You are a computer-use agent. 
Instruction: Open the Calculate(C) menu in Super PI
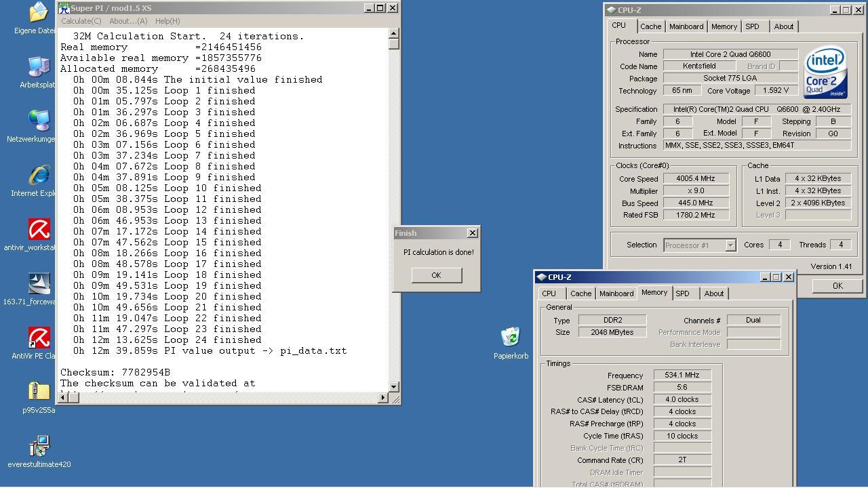pyautogui.click(x=81, y=21)
